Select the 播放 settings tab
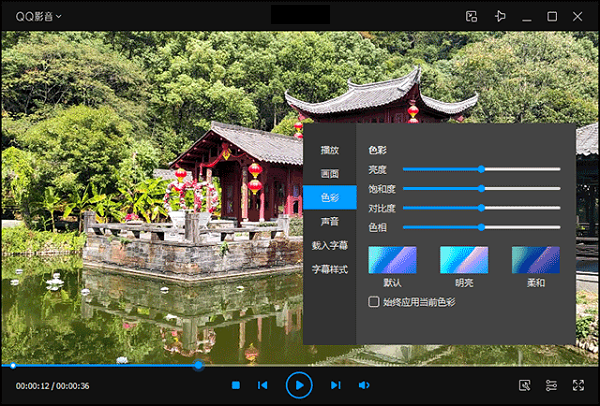 [x=329, y=150]
